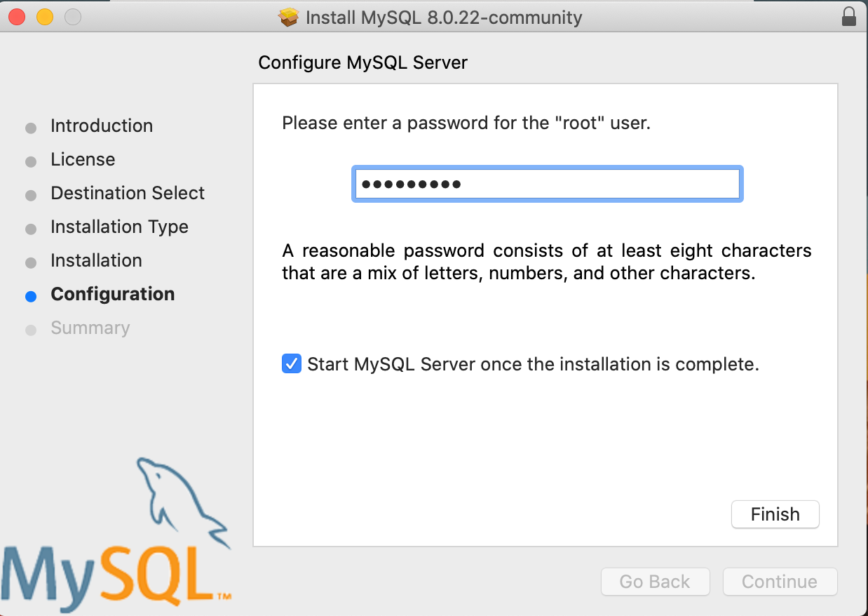868x616 pixels.
Task: Close the installer with the red button
Action: pyautogui.click(x=18, y=17)
